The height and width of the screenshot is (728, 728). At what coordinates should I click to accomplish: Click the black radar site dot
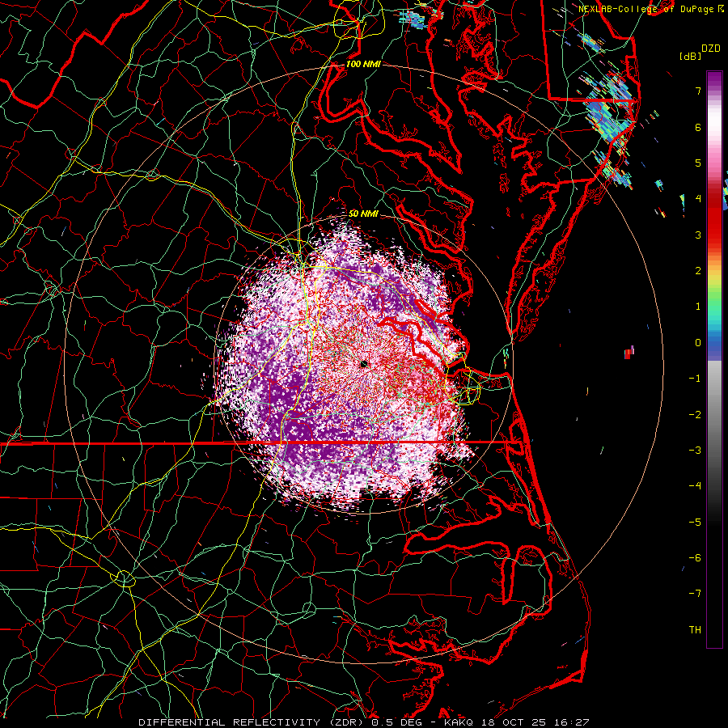click(x=363, y=363)
